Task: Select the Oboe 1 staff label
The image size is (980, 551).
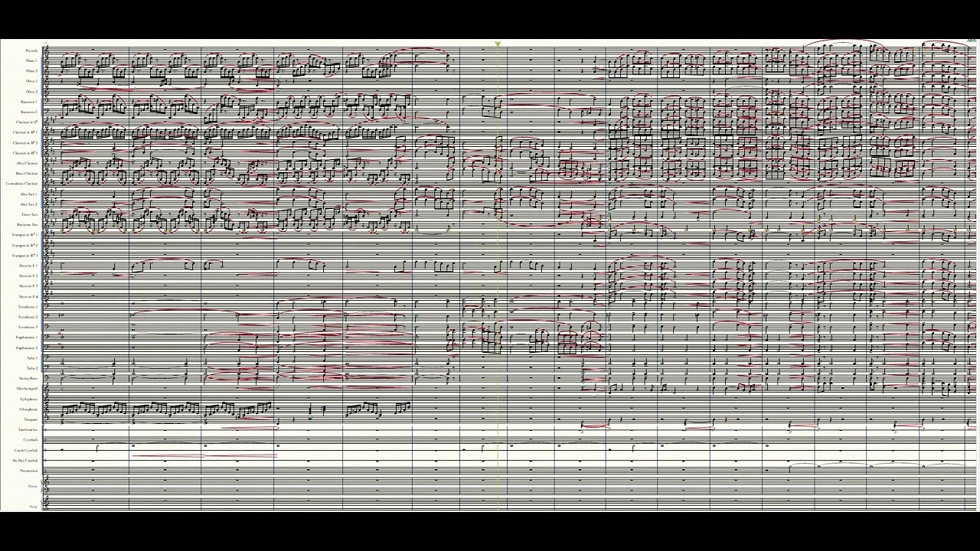Action: click(x=31, y=81)
